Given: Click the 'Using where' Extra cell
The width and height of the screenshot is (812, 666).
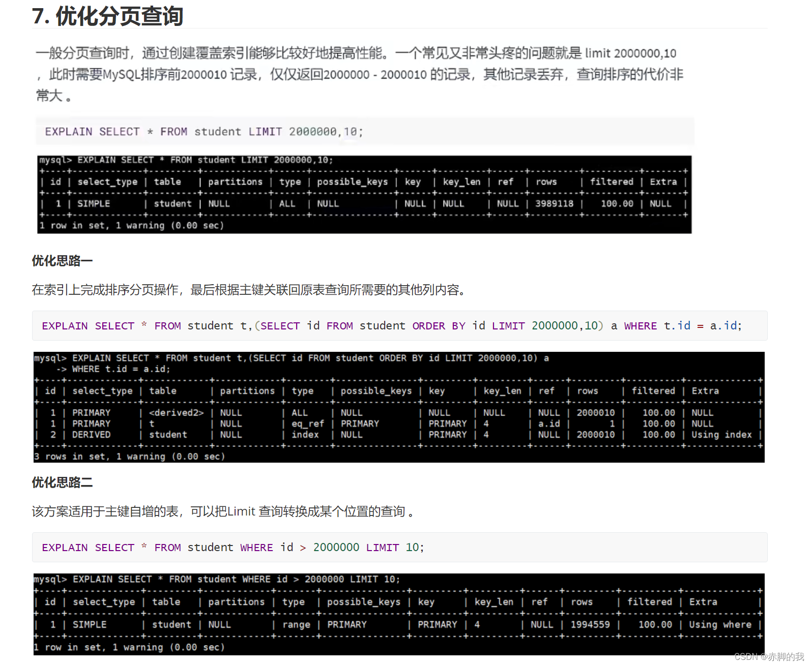Looking at the screenshot, I should tap(720, 624).
